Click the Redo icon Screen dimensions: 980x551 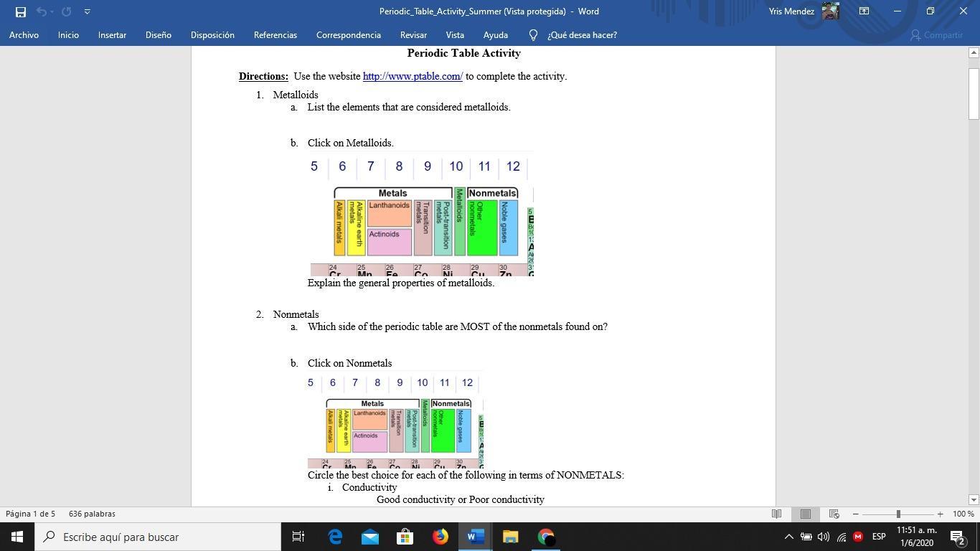[66, 11]
